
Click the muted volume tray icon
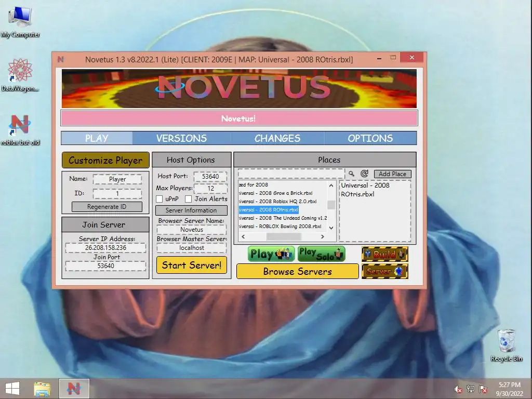(458, 390)
